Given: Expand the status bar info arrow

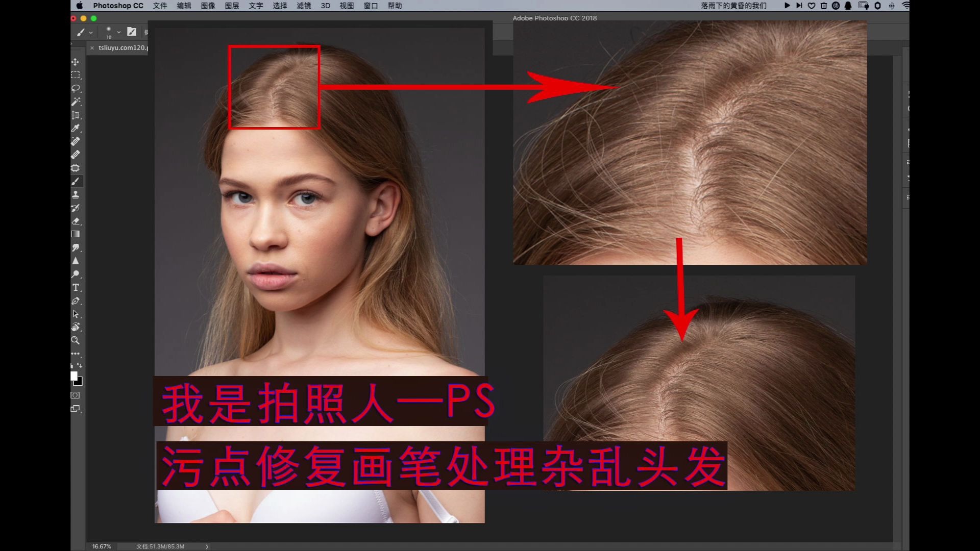Looking at the screenshot, I should click(x=207, y=546).
